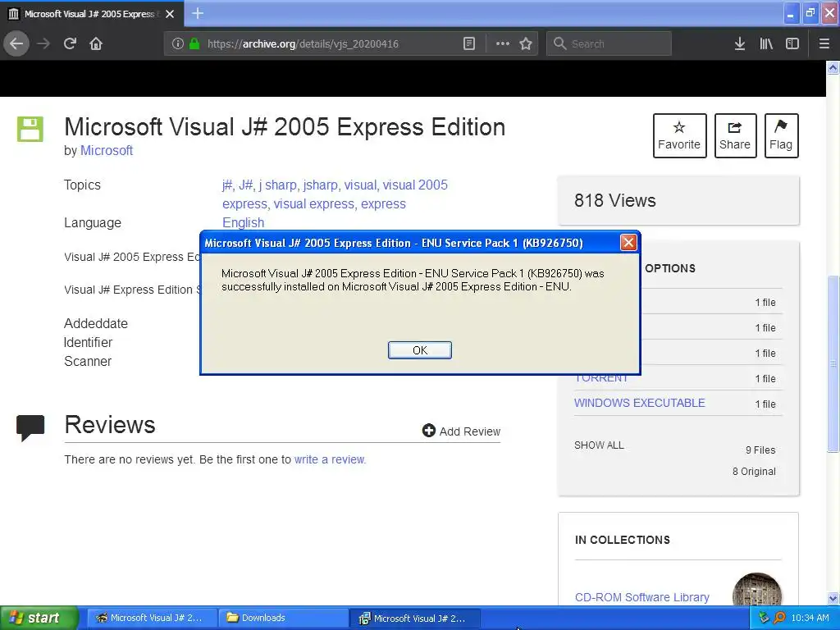Toggle reader view in address bar
The width and height of the screenshot is (840, 630).
tap(468, 43)
